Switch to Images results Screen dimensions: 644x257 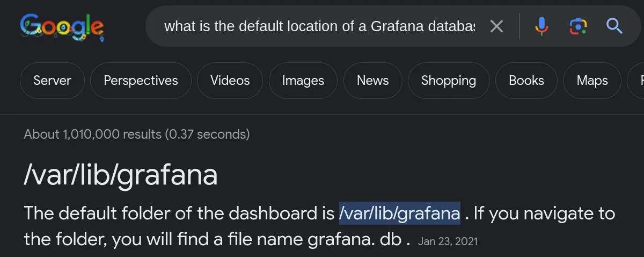coord(303,81)
